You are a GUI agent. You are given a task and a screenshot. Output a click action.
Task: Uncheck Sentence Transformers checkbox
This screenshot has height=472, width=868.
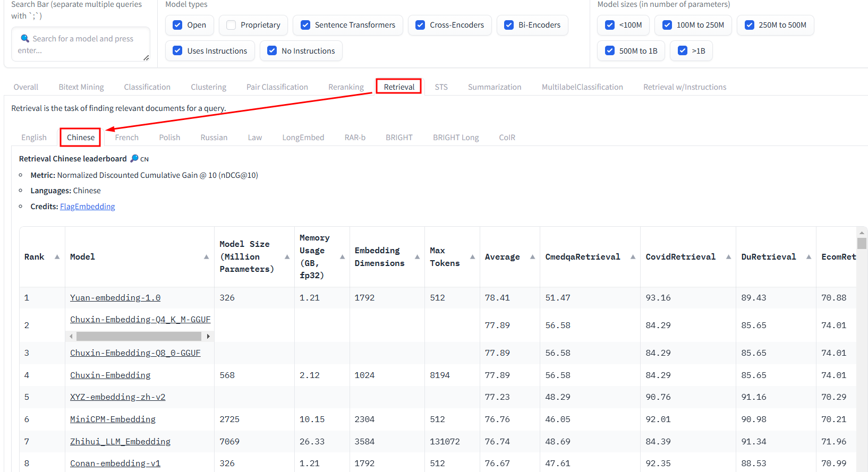click(x=305, y=25)
